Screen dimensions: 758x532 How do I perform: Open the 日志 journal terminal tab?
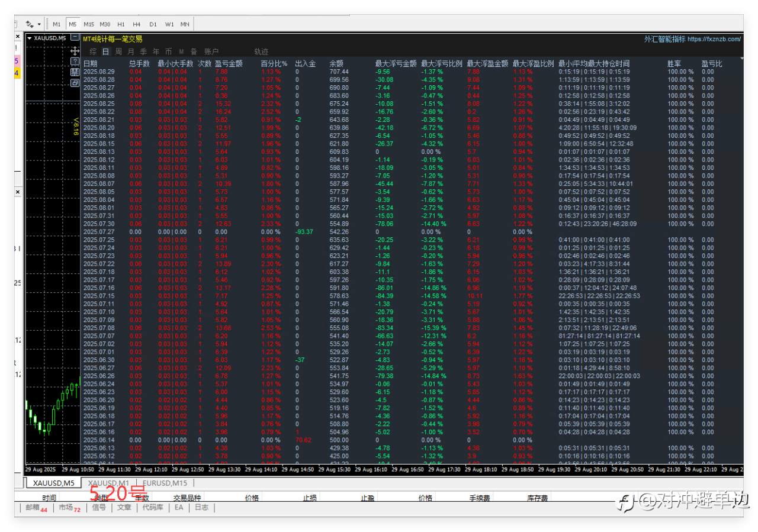point(201,508)
